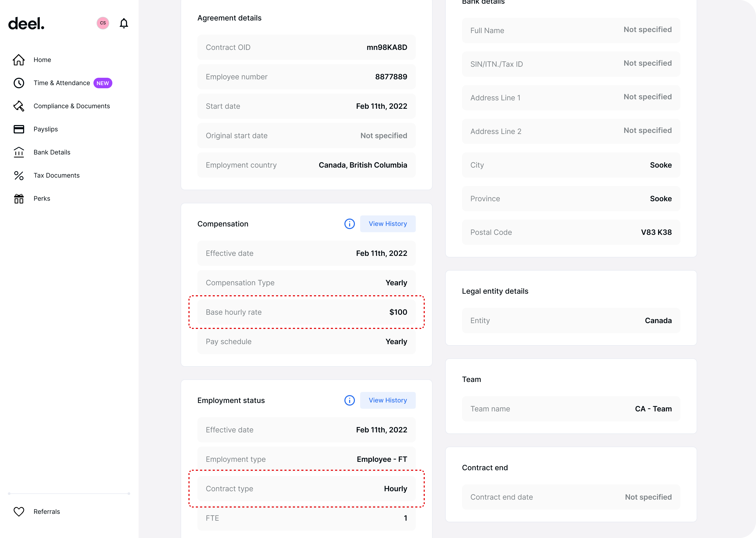Viewport: 756px width, 538px height.
Task: View History for Employment status
Action: point(388,400)
